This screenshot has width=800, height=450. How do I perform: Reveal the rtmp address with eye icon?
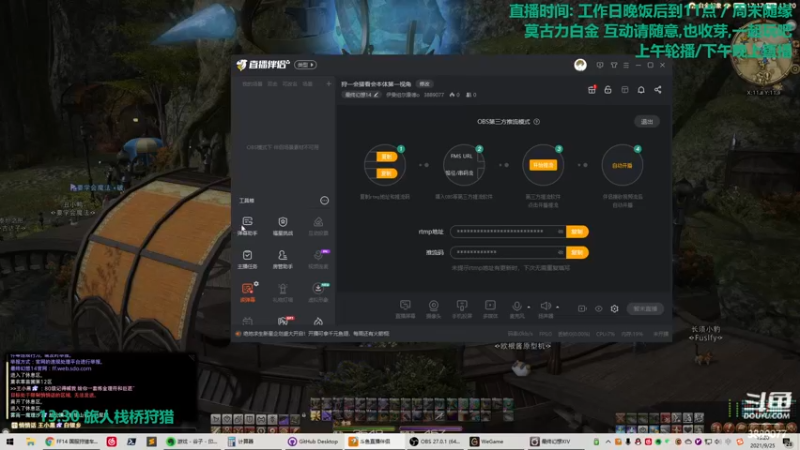pos(560,232)
